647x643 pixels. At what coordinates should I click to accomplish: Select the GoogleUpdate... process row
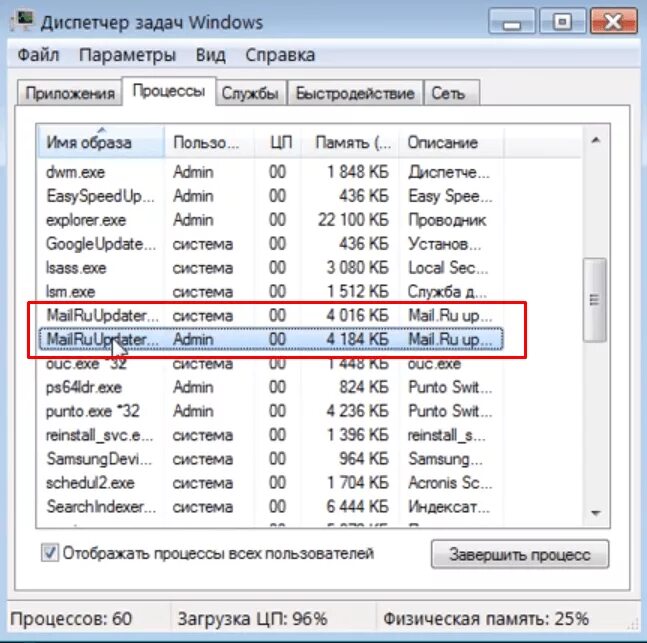point(270,244)
